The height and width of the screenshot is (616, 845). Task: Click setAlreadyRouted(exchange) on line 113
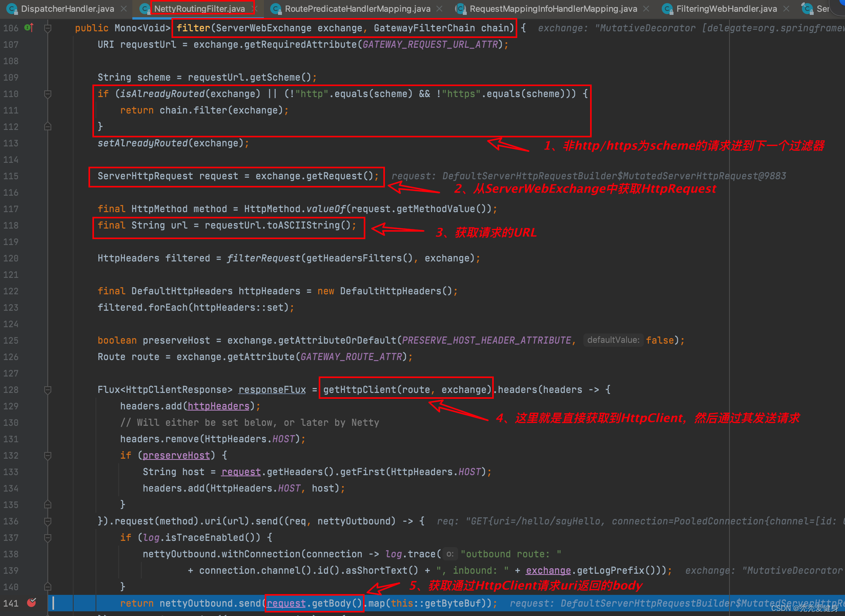point(171,143)
